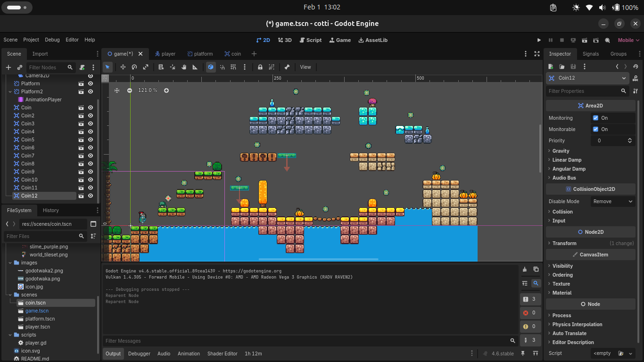The width and height of the screenshot is (644, 362).
Task: Select the Move Mode tool in viewport toolbar
Action: 123,67
